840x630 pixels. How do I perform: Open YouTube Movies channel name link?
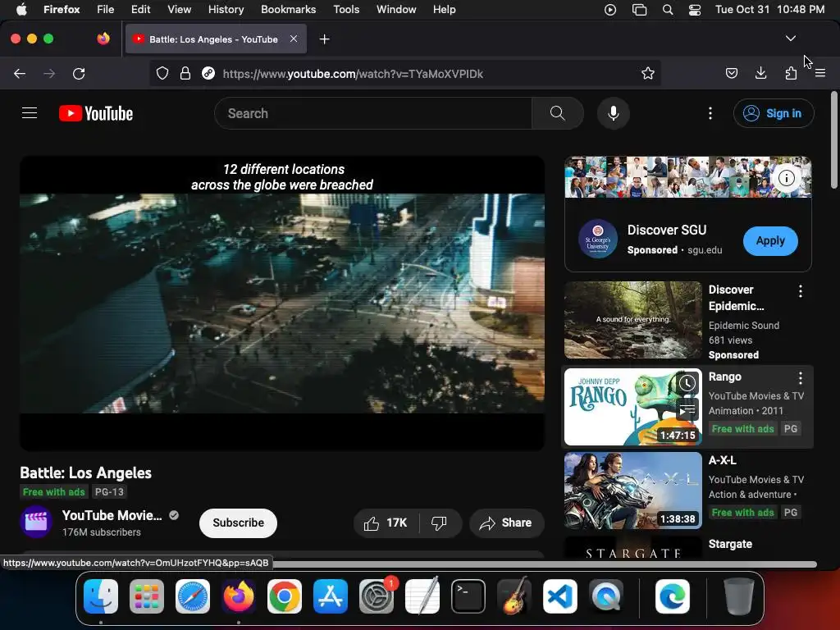[112, 515]
